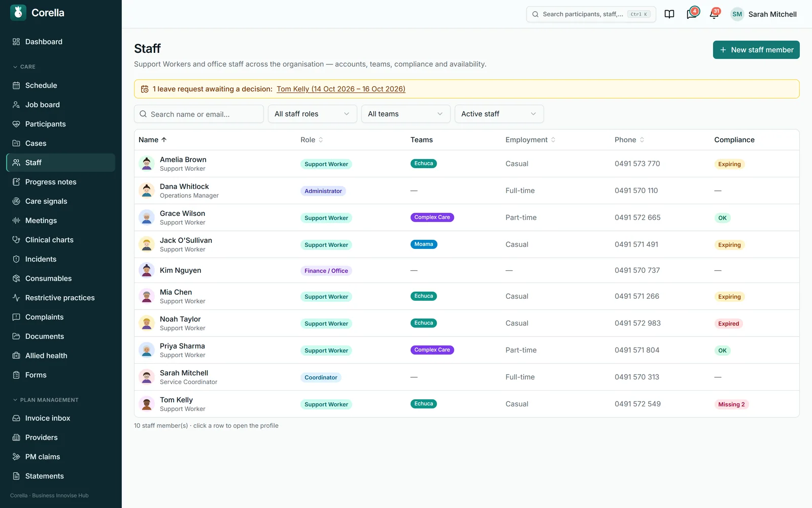This screenshot has height=508, width=812.
Task: Click Amelia Brown's Echuca team tag
Action: click(424, 164)
